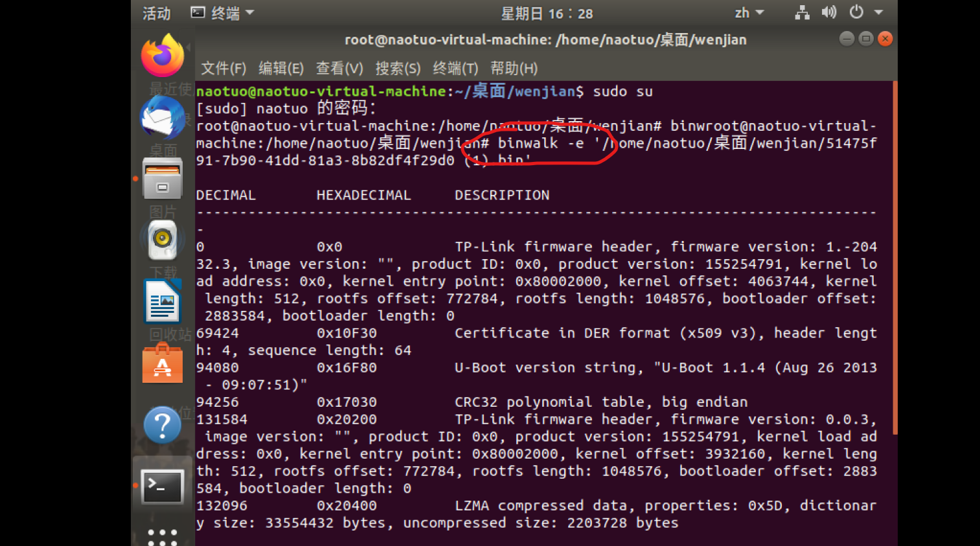Show all applications grid
Screen dimensions: 980x546
point(162,536)
